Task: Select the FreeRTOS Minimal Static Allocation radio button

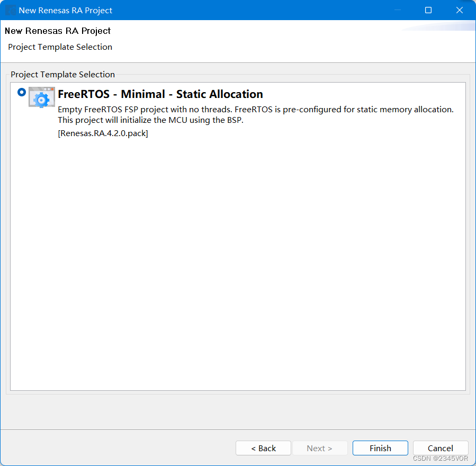Action: (22, 92)
